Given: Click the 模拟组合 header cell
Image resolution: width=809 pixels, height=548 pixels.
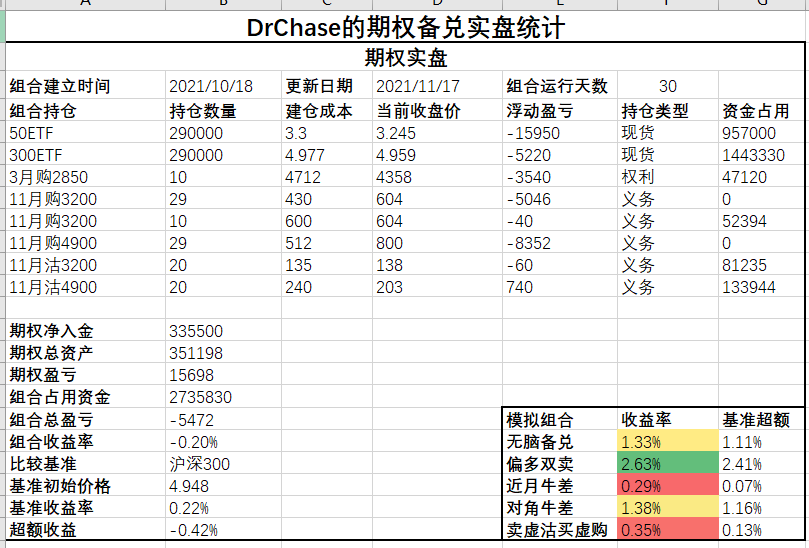Looking at the screenshot, I should point(560,420).
